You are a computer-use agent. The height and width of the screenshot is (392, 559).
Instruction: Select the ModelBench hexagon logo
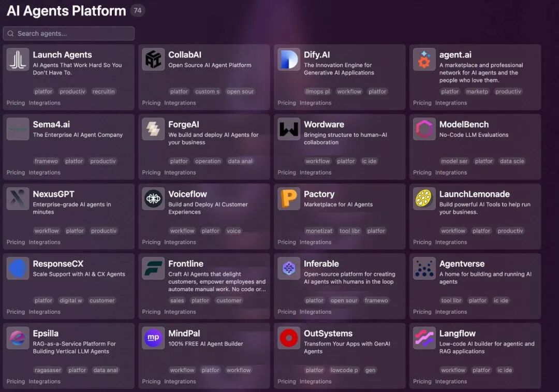click(x=424, y=129)
